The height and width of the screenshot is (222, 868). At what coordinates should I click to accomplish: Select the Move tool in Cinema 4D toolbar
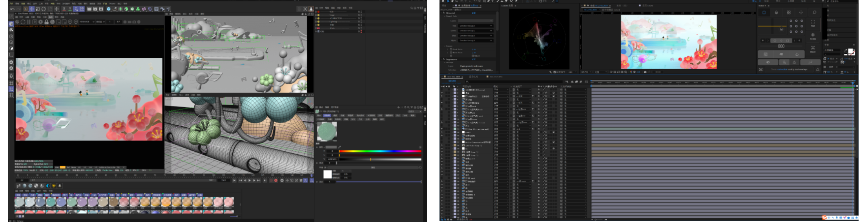pyautogui.click(x=32, y=9)
